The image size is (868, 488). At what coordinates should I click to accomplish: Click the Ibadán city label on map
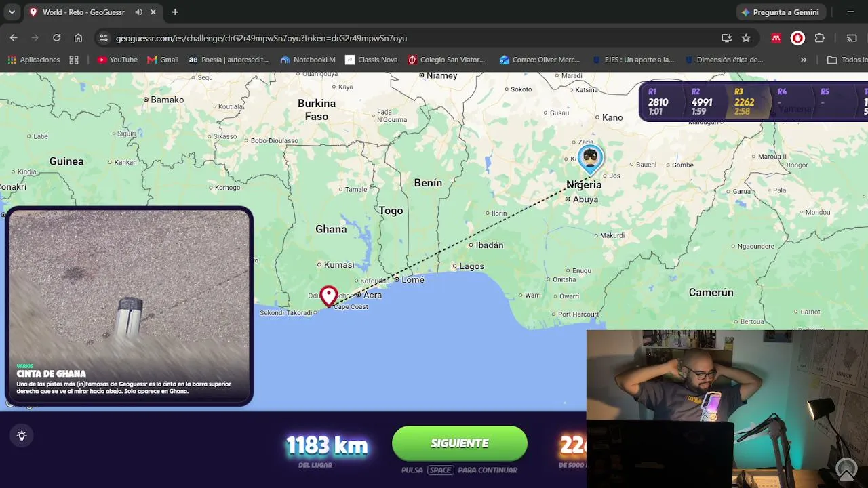[x=490, y=245]
